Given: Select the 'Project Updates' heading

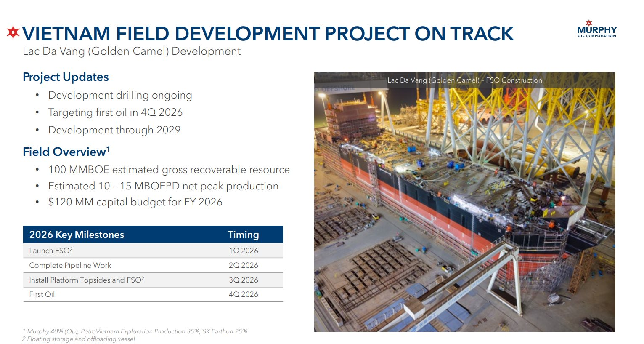Looking at the screenshot, I should [66, 77].
